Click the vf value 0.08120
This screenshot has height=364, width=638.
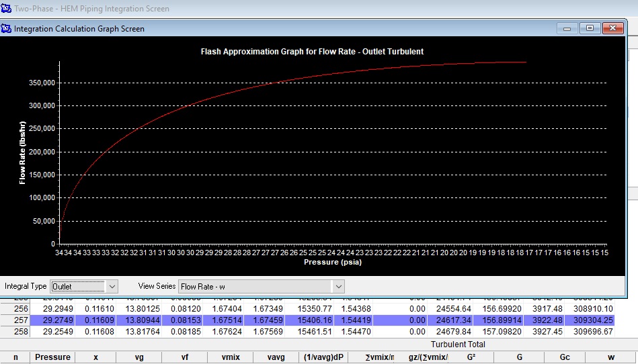186,309
